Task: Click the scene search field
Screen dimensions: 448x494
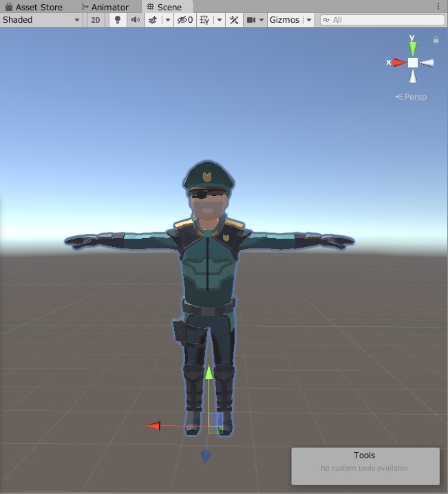Action: (383, 20)
